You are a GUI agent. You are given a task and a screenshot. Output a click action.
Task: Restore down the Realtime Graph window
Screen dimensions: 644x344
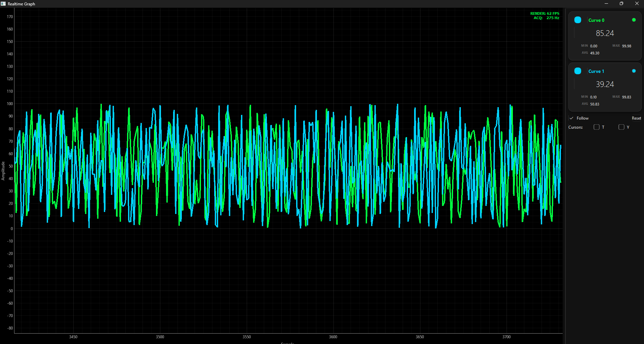pos(621,4)
